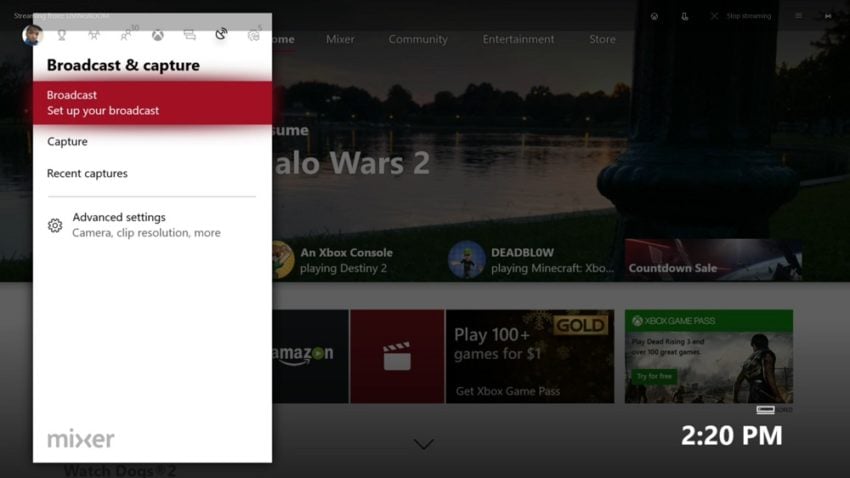Open the Achievements trophy icon in guide
This screenshot has height=478, width=850.
pyautogui.click(x=62, y=35)
